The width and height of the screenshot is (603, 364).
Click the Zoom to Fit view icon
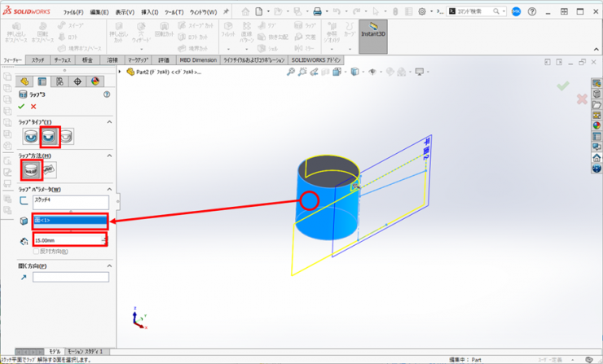(291, 72)
